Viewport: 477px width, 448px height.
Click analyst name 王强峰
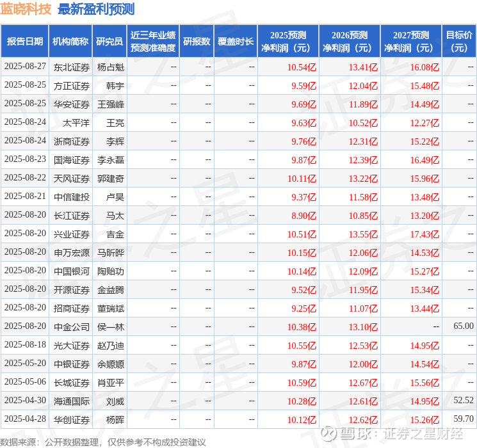click(111, 104)
